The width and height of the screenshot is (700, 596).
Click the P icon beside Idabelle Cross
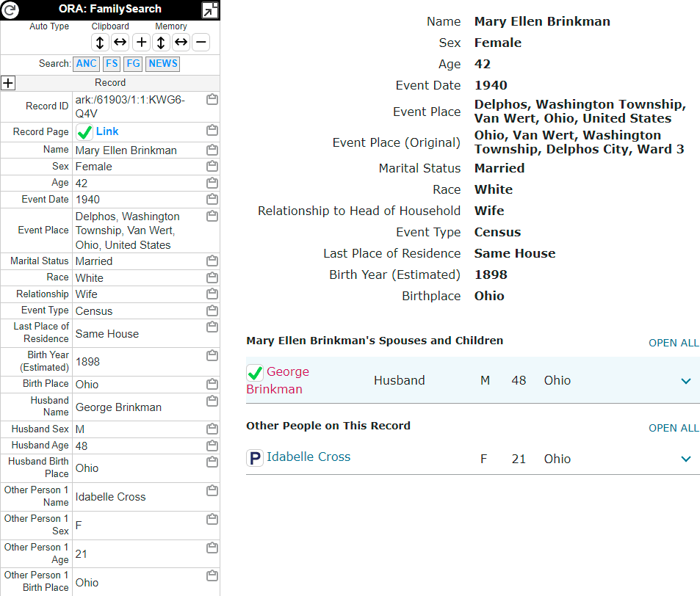[255, 458]
